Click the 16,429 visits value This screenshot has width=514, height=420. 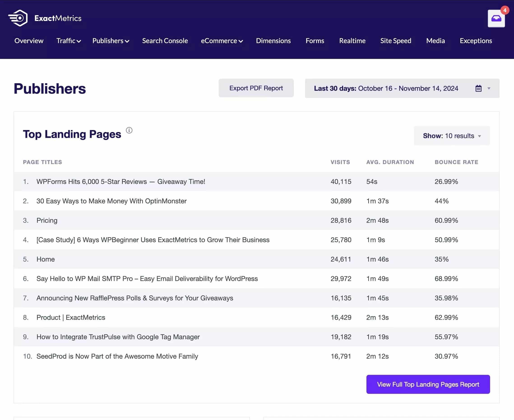[x=341, y=317]
